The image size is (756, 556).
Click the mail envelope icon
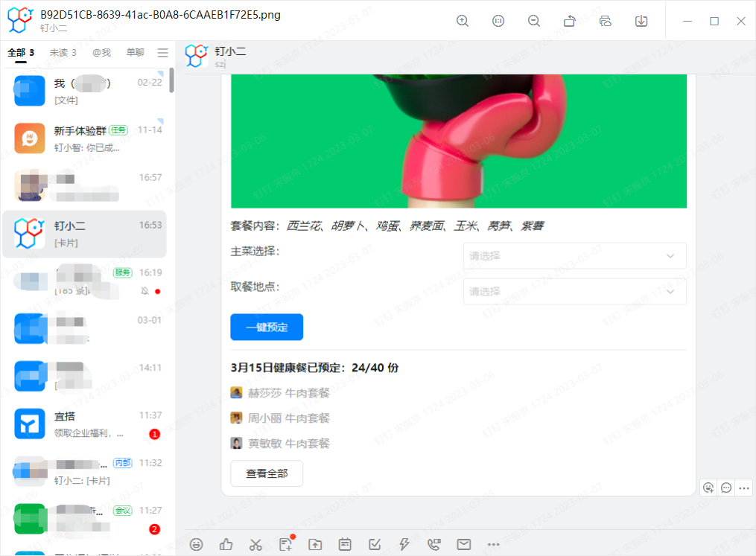click(464, 544)
